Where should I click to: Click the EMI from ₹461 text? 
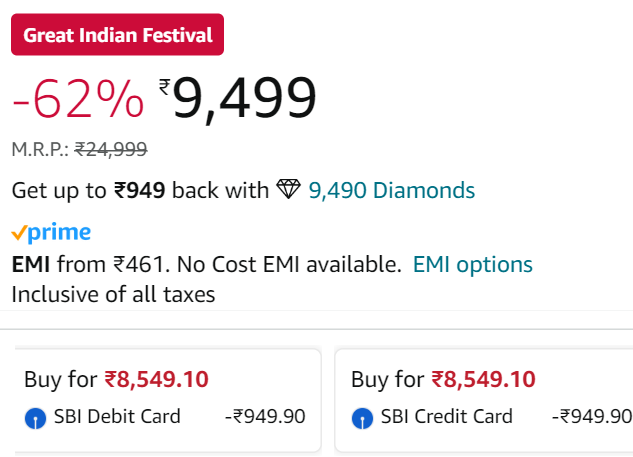(x=88, y=265)
